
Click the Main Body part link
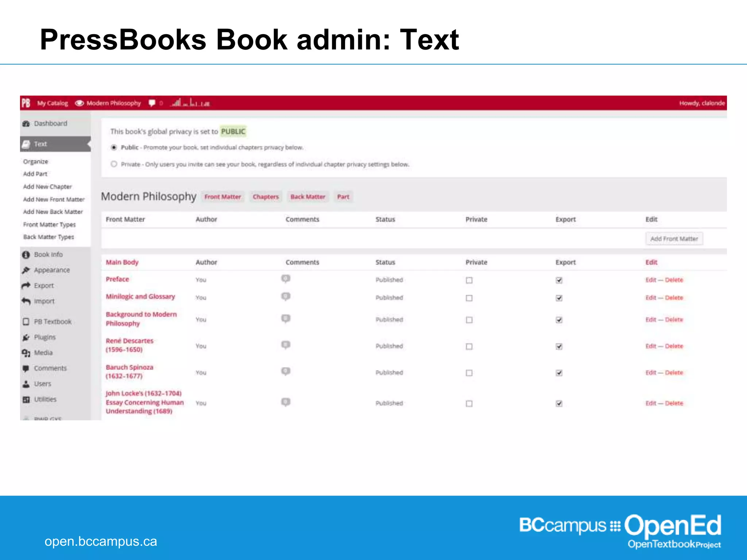coord(122,262)
